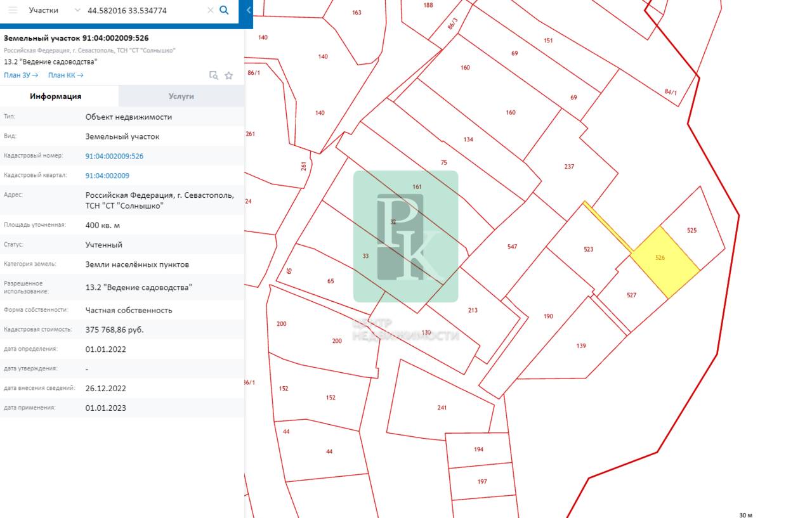Click the date value 26.12.2022
Viewport: 812px width, 518px height.
pos(106,388)
